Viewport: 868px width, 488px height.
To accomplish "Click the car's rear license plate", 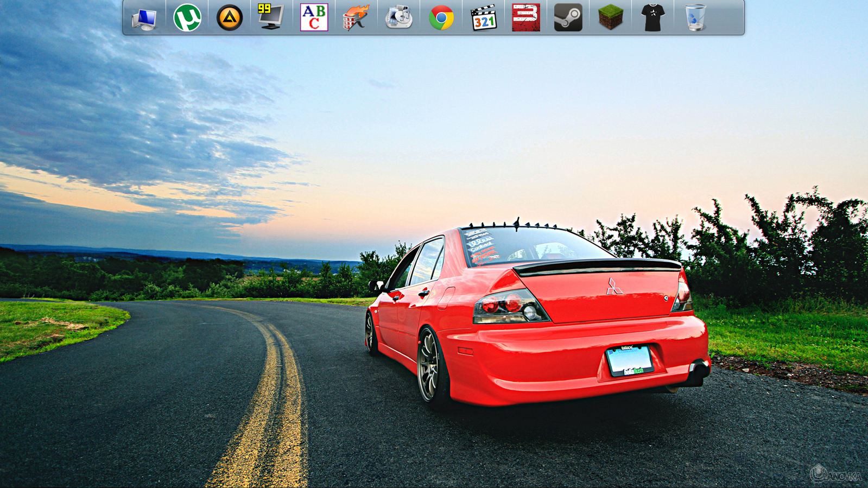I will click(x=629, y=361).
